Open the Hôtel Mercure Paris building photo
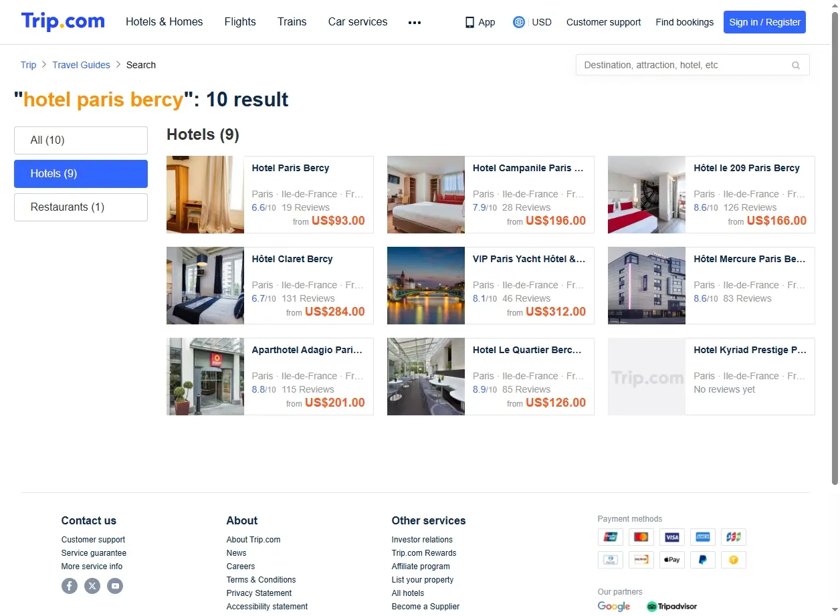The width and height of the screenshot is (840, 616). 647,286
